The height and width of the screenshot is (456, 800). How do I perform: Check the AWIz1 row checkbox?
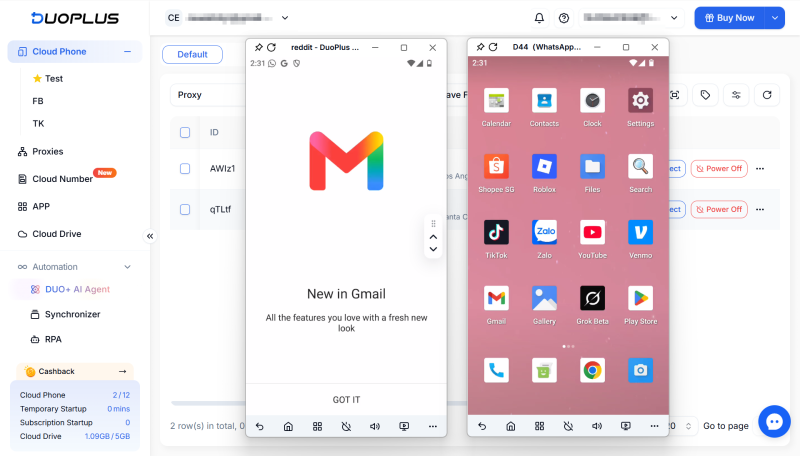185,168
